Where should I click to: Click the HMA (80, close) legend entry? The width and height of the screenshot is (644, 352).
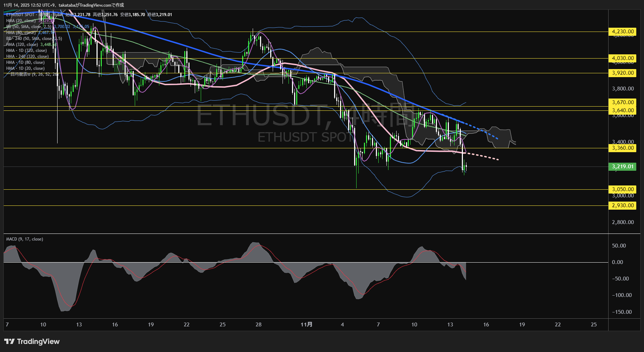click(x=21, y=32)
